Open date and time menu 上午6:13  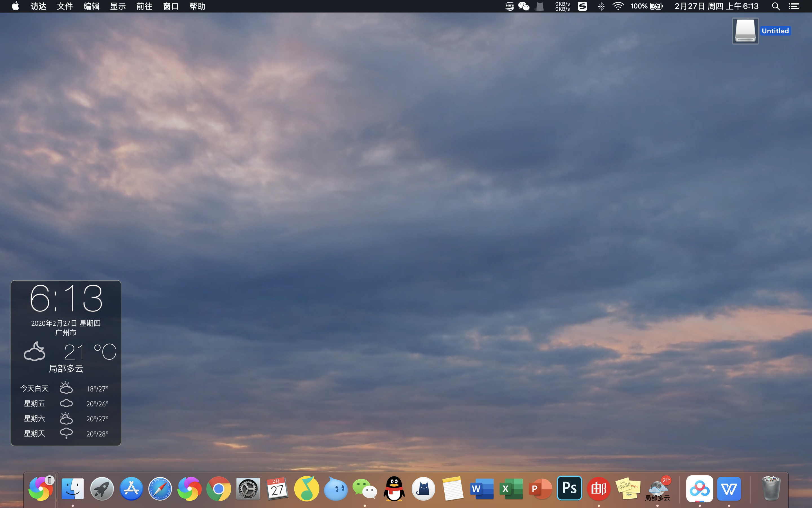click(716, 6)
